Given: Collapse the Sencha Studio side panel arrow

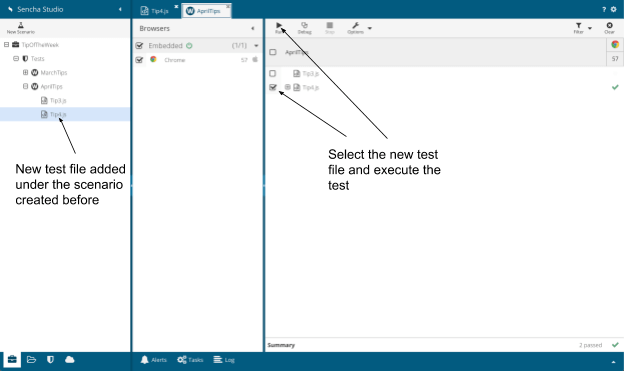Looking at the screenshot, I should coord(120,9).
